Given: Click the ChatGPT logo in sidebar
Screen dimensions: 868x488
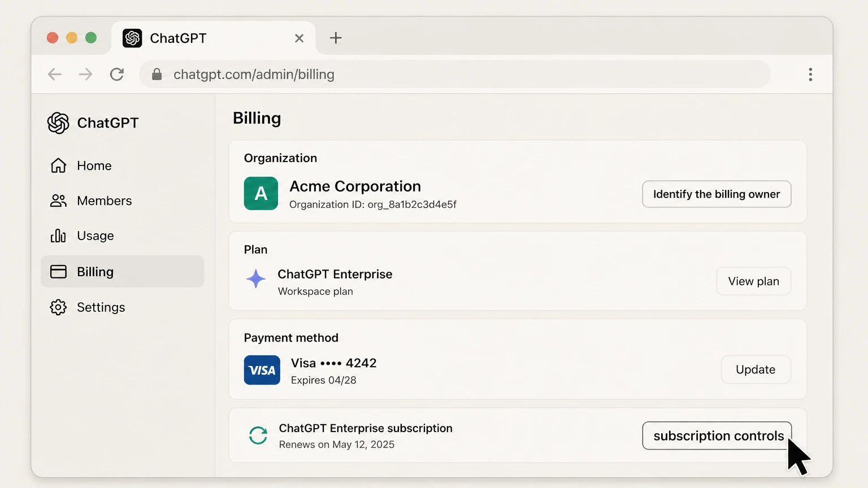Looking at the screenshot, I should 58,123.
